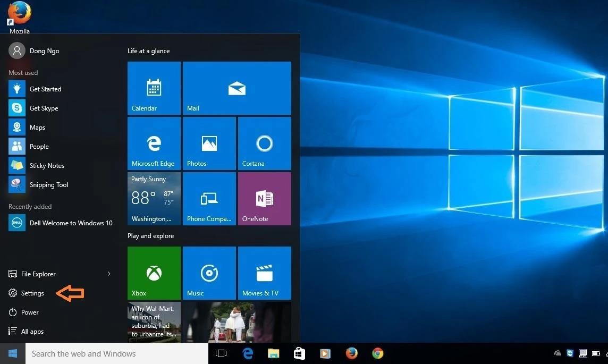The height and width of the screenshot is (364, 608).
Task: Open the Phone Companion tile
Action: click(209, 198)
